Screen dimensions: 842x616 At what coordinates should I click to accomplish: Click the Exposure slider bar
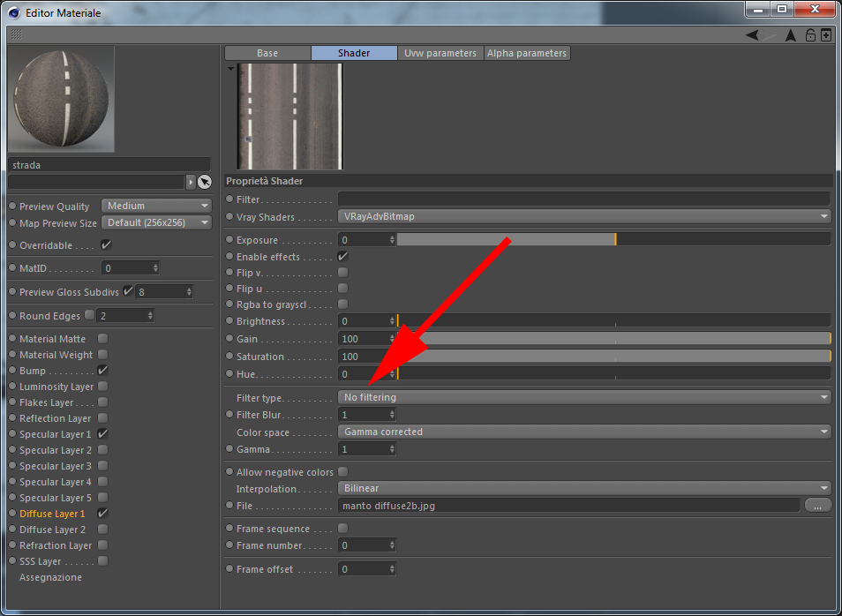point(613,239)
